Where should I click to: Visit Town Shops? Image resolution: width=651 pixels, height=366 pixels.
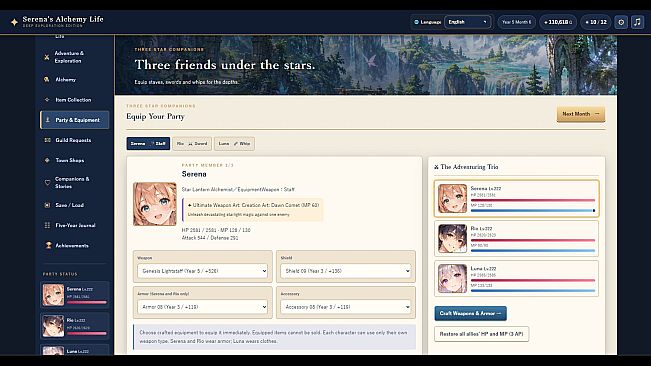click(x=75, y=160)
